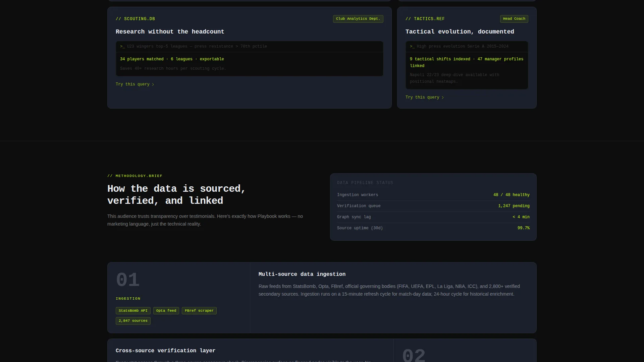Click the '// SCOUTING.DB' label

click(x=135, y=19)
